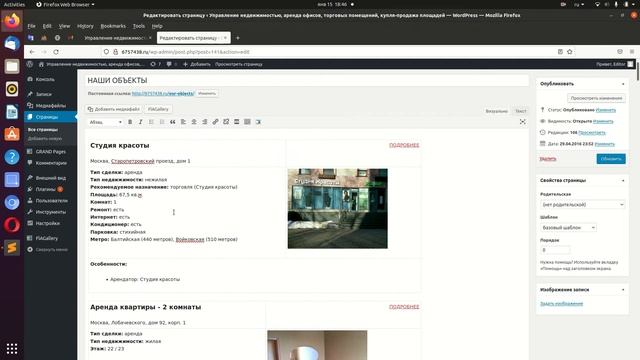Open the page permalink URL link
The width and height of the screenshot is (640, 360).
[x=162, y=93]
